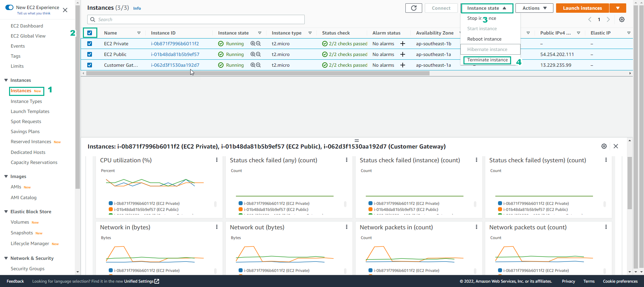Open the Actions dropdown
Image resolution: width=644 pixels, height=287 pixels.
(534, 8)
